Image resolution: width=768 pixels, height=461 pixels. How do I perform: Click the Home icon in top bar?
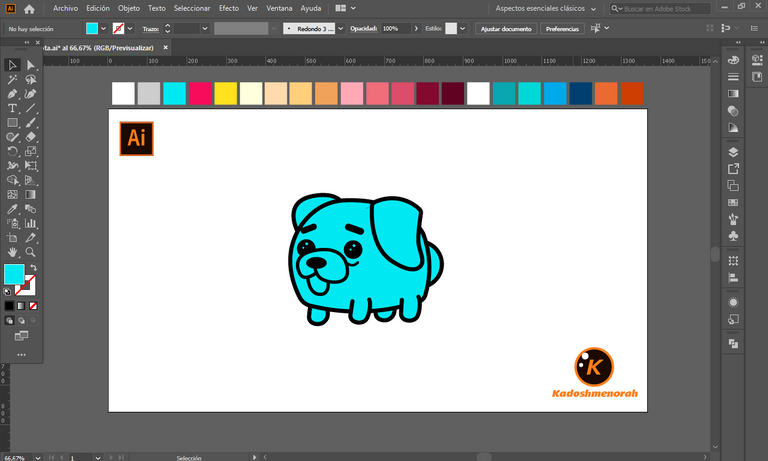coord(29,9)
